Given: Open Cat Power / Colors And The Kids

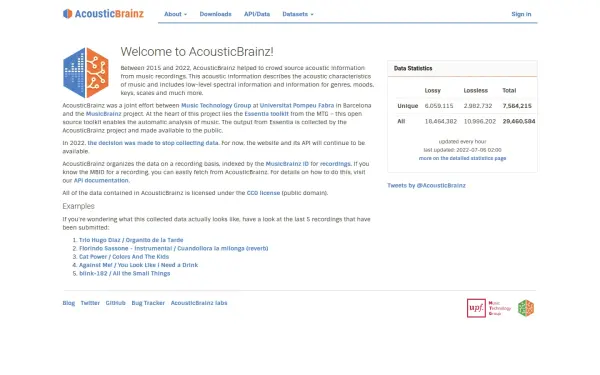Looking at the screenshot, I should click(124, 257).
